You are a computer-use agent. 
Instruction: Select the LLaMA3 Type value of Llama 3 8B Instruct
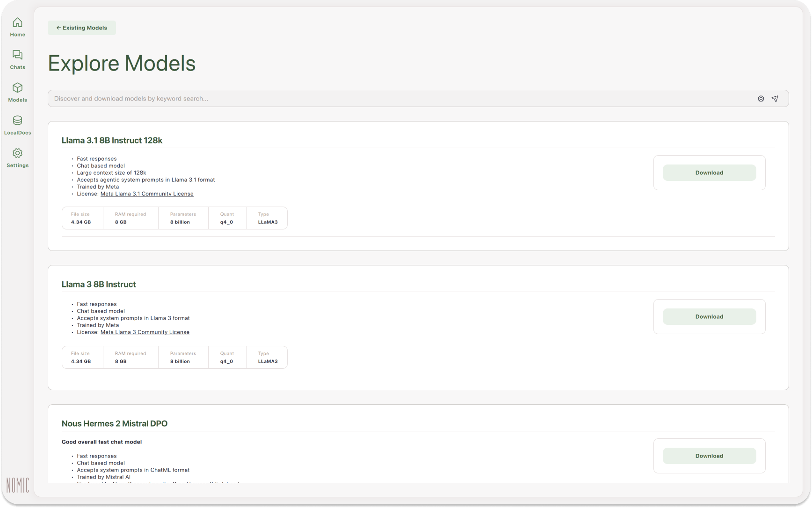point(268,361)
